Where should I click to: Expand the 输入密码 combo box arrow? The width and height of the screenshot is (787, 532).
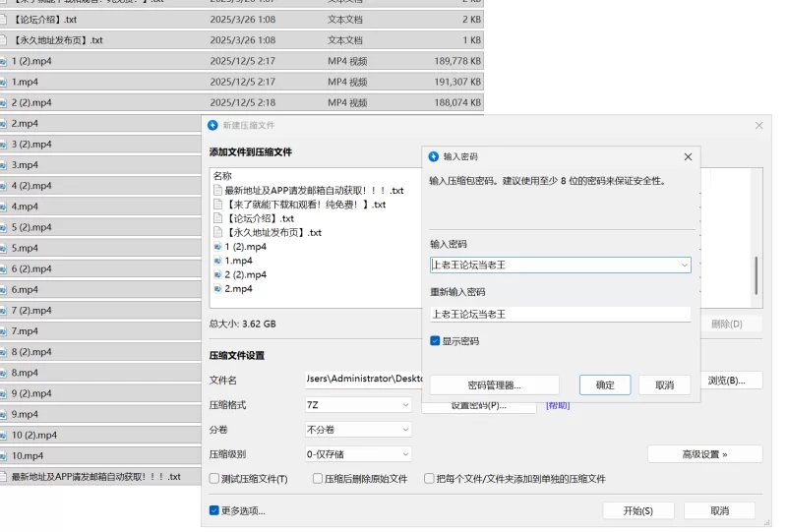tap(684, 266)
